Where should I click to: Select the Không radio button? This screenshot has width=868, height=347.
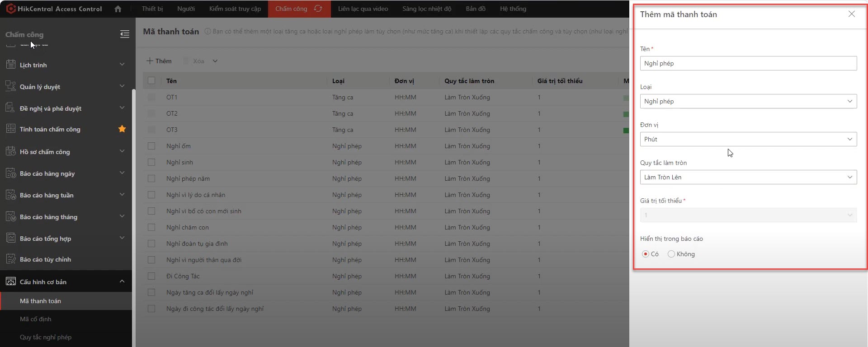(671, 254)
